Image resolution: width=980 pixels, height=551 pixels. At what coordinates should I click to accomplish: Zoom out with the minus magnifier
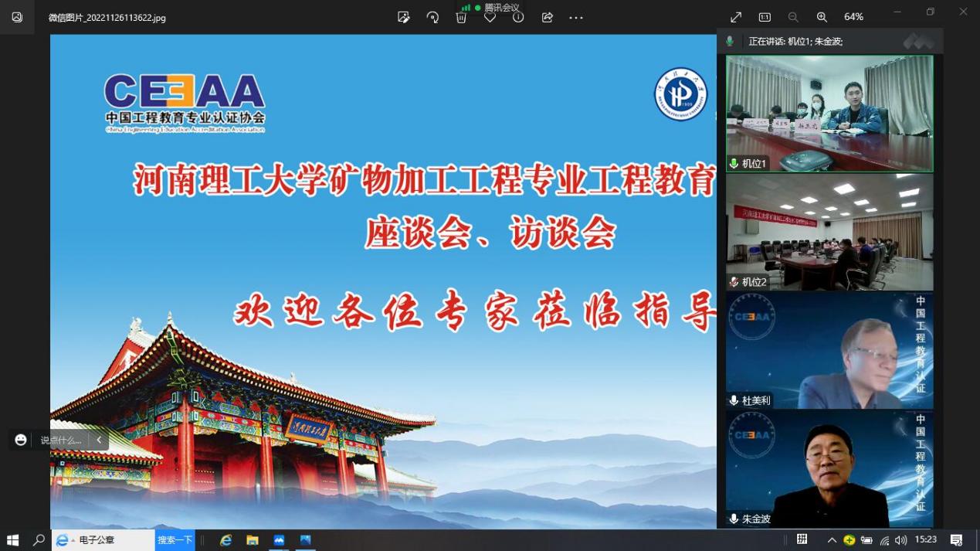tap(793, 17)
